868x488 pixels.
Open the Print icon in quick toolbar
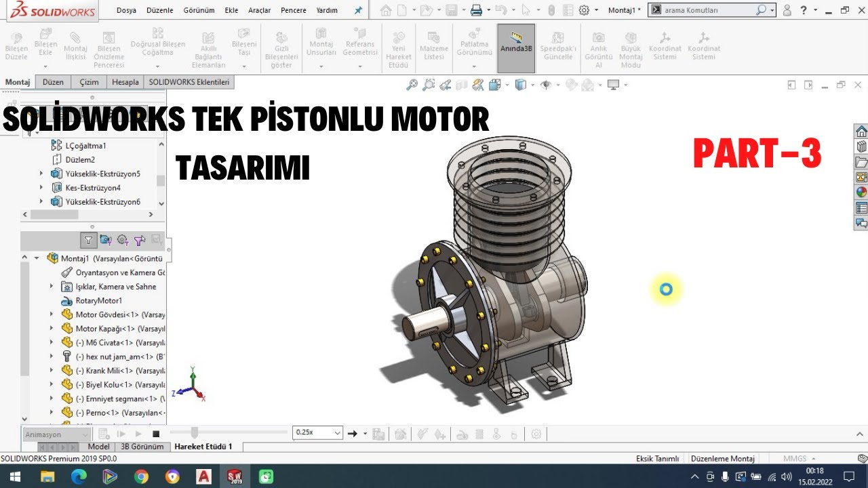476,10
